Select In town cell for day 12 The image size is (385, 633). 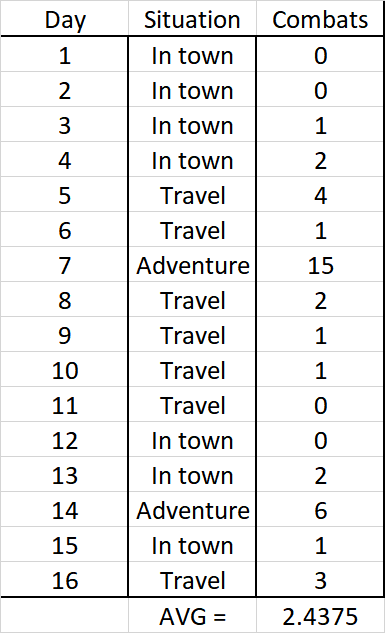(x=192, y=440)
